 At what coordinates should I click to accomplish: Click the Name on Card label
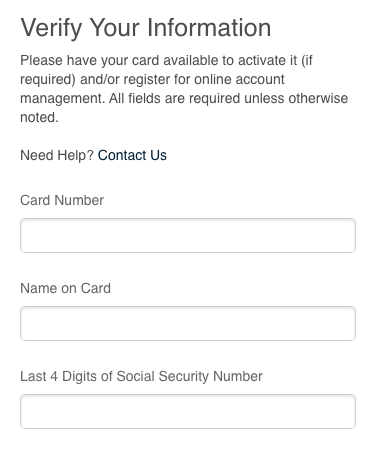(65, 288)
